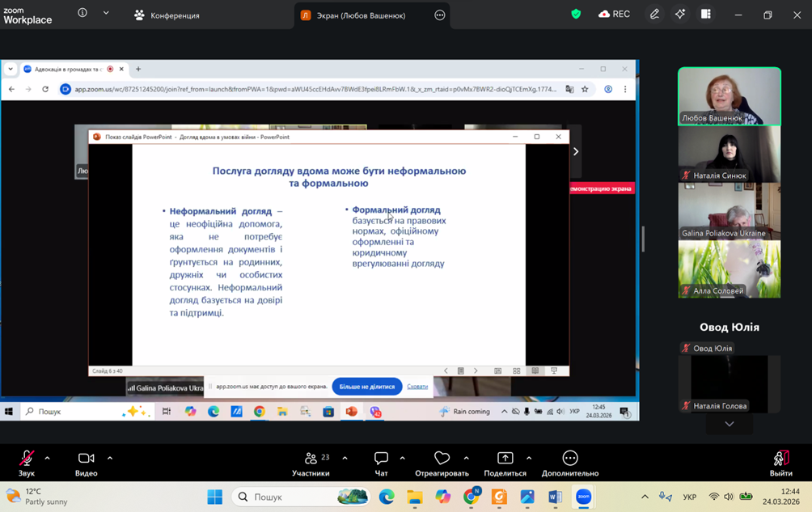Click REC recording indicator

click(614, 15)
